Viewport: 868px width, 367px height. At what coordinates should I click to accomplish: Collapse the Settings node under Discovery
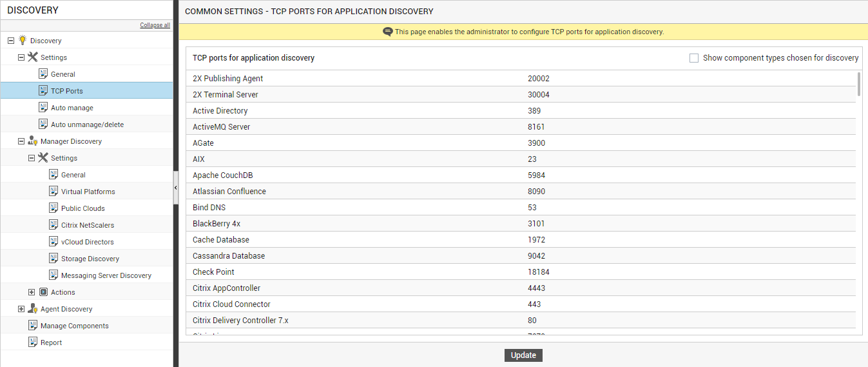(x=21, y=57)
